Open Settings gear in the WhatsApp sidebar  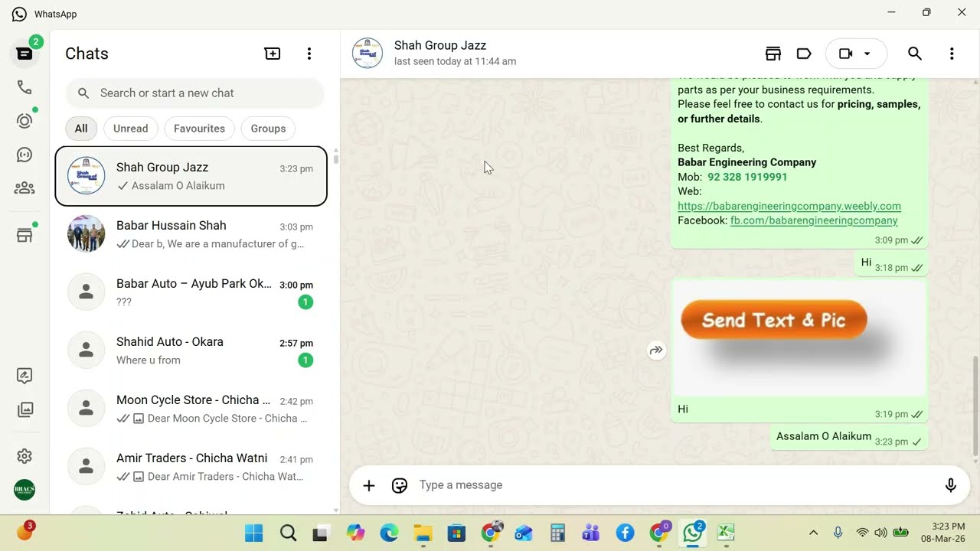pos(24,456)
